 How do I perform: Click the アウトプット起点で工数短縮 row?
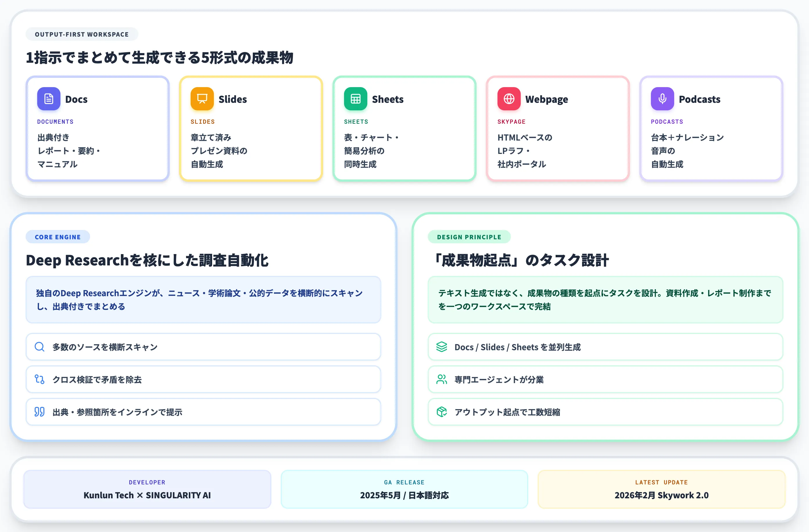[605, 412]
